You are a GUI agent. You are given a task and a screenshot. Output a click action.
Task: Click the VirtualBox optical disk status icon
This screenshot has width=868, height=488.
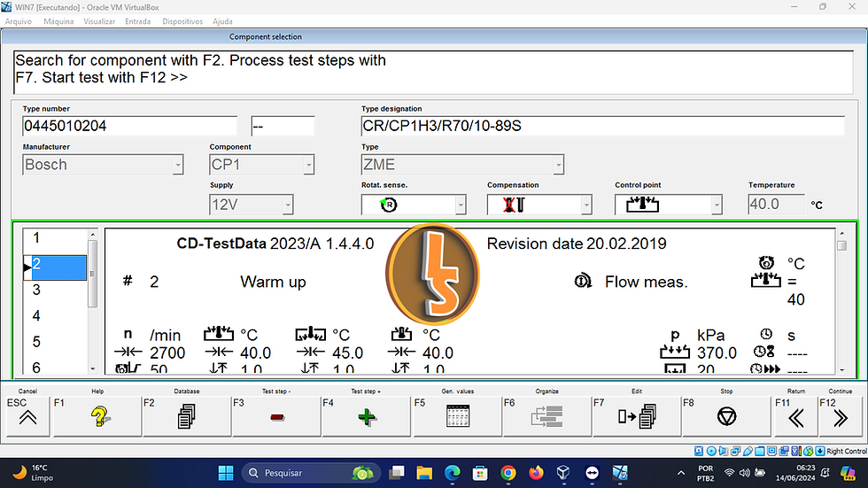coord(711,451)
